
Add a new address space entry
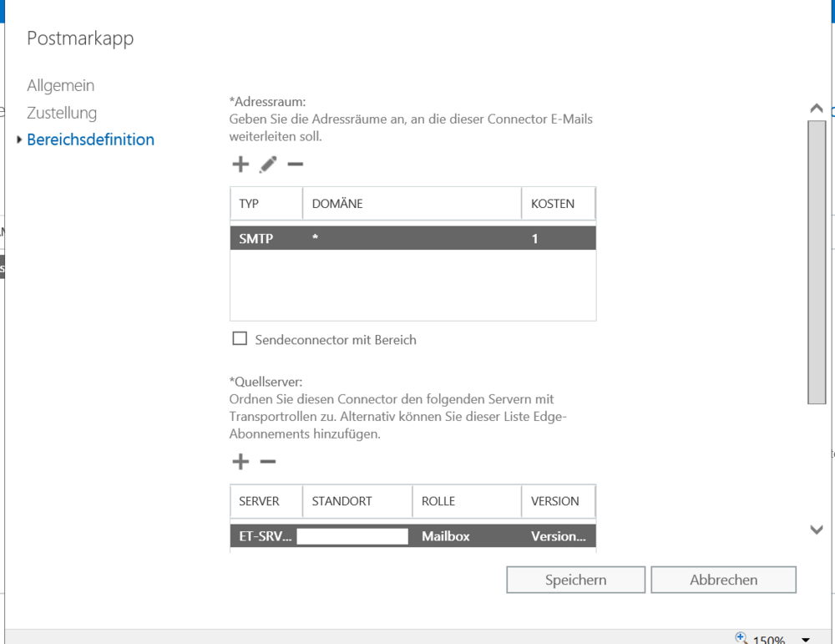pos(240,165)
